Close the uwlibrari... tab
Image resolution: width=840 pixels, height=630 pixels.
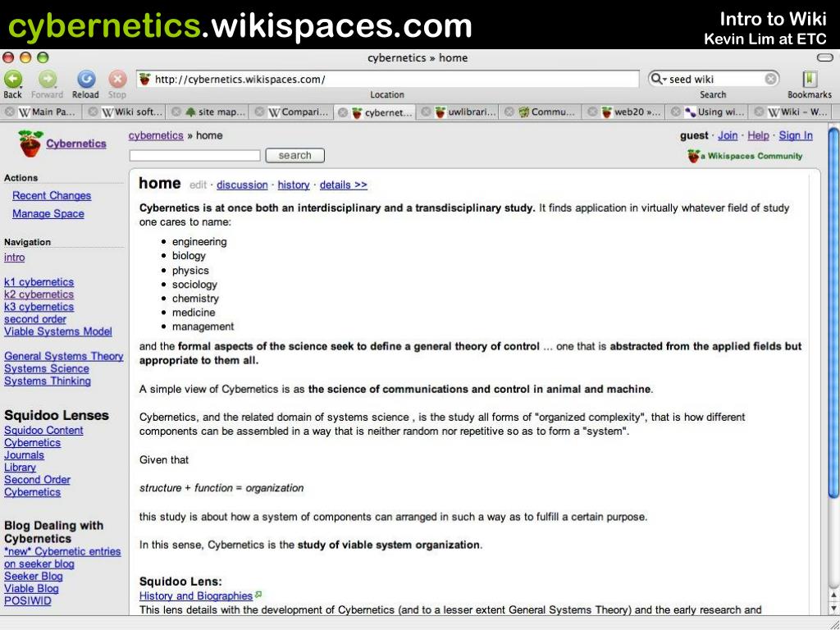[x=427, y=112]
